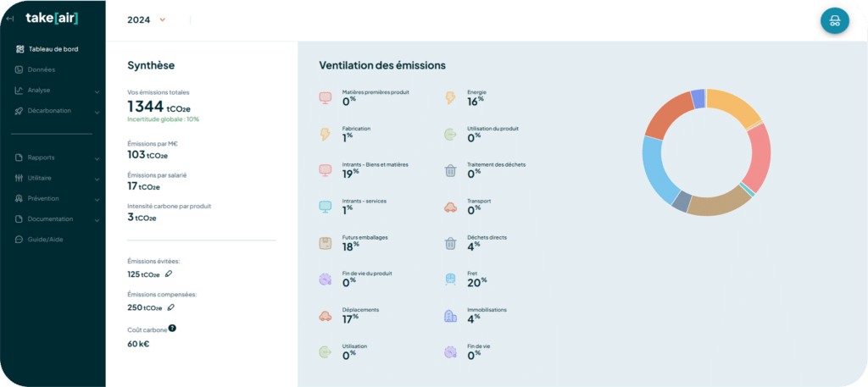Viewport: 868px width, 387px height.
Task: Expand the Décarbonation chevron
Action: coord(97,113)
